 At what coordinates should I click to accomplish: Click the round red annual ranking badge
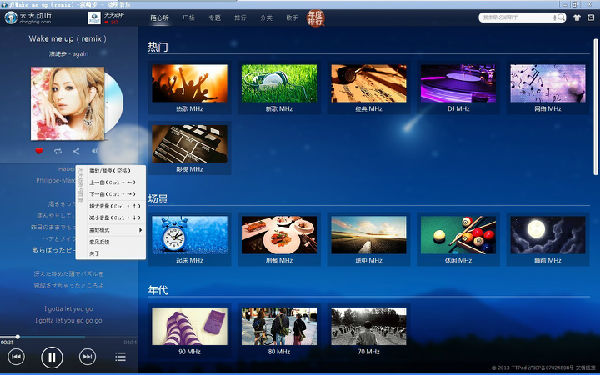(x=316, y=18)
